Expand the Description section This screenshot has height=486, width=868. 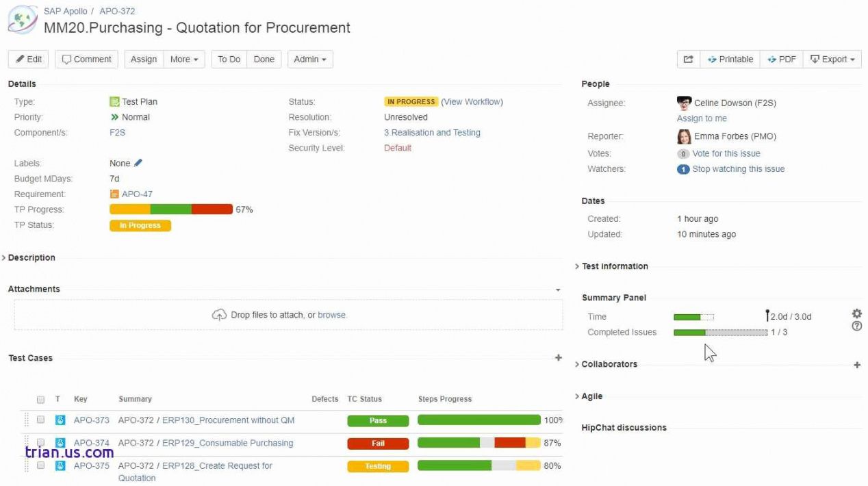(x=28, y=258)
